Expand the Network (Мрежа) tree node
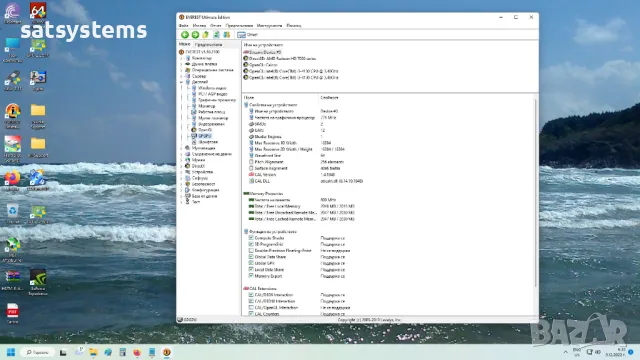640x360 pixels. [x=182, y=160]
